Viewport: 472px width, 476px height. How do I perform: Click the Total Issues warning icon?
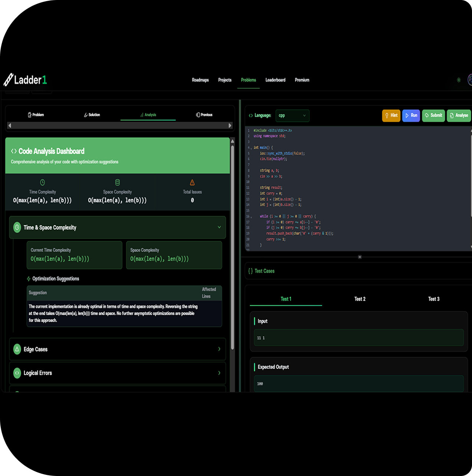tap(192, 182)
